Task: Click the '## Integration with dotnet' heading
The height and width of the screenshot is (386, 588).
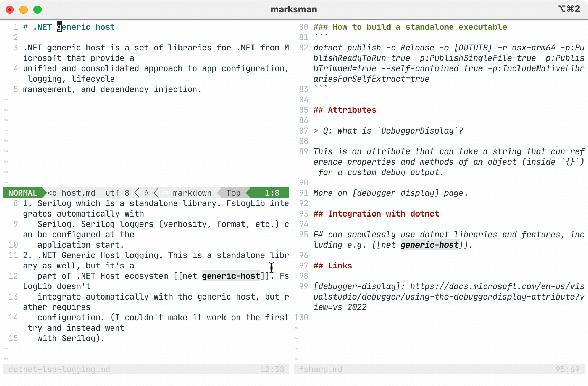Action: click(376, 214)
